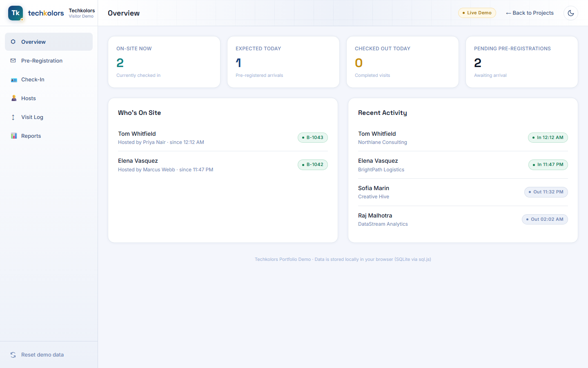Toggle dark mode with the moon icon

[x=571, y=13]
